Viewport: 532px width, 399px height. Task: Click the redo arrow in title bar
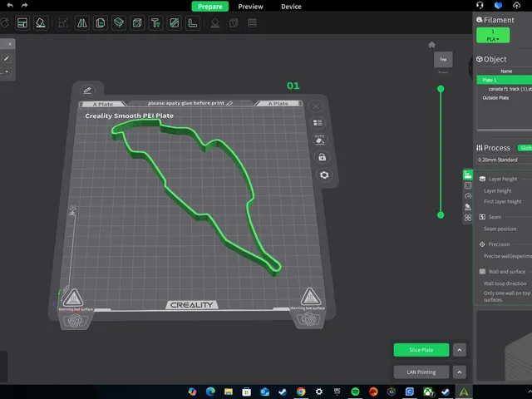point(24,6)
